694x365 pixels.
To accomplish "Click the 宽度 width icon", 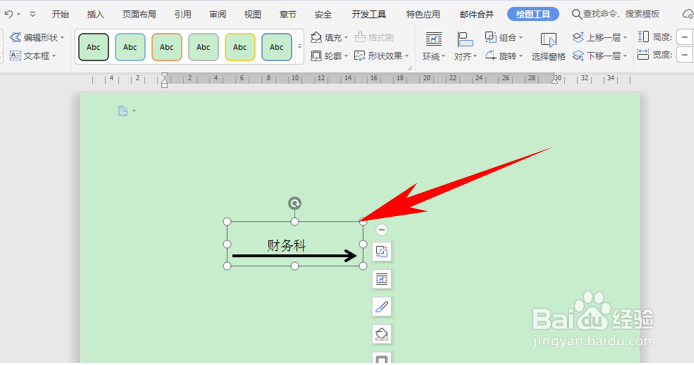I will click(x=643, y=55).
